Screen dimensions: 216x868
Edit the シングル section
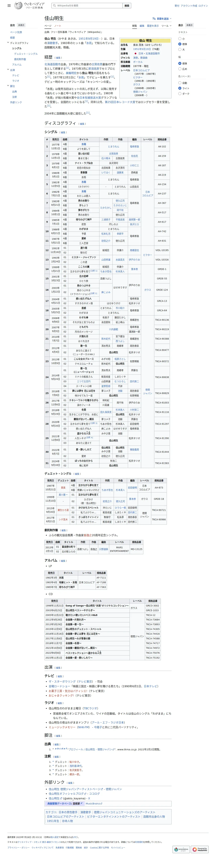click(x=63, y=132)
